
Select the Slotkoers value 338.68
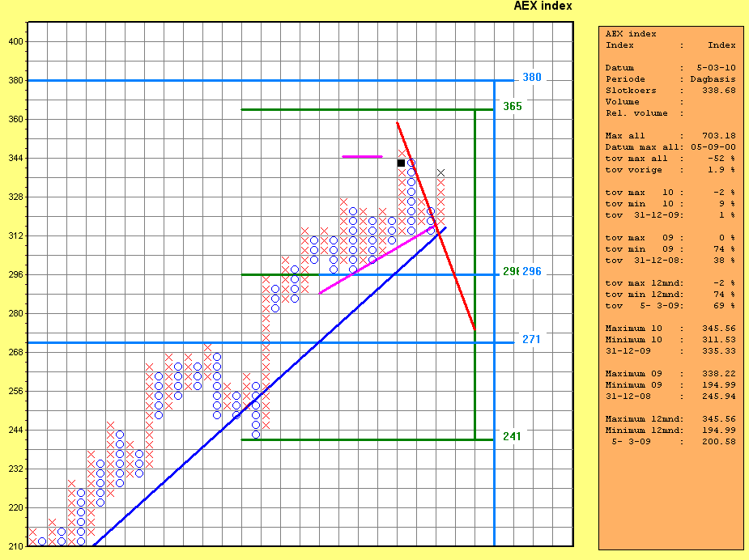(x=718, y=91)
